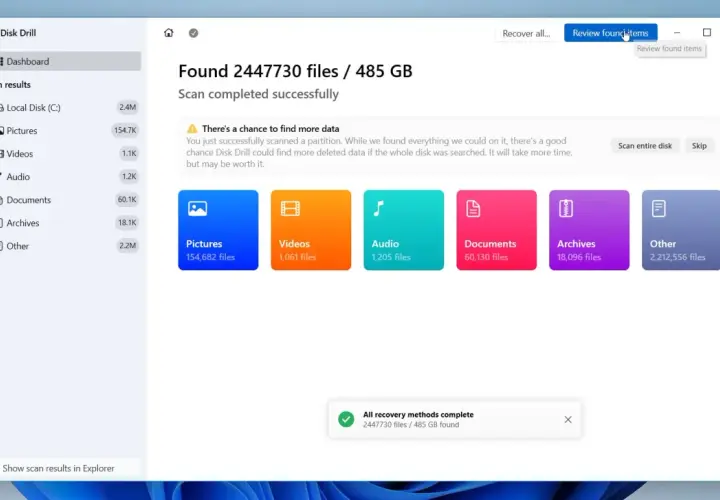
Task: Dismiss the recovery complete notification
Action: (568, 419)
